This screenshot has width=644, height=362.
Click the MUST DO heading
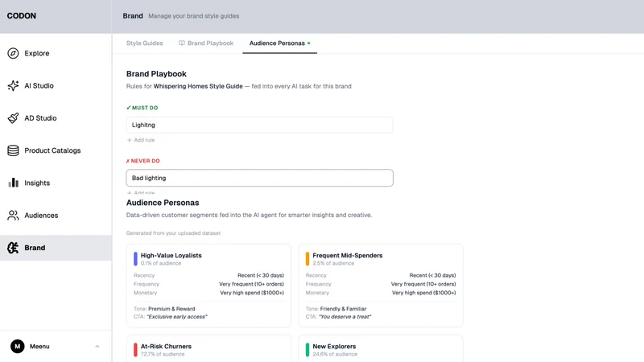pyautogui.click(x=142, y=108)
